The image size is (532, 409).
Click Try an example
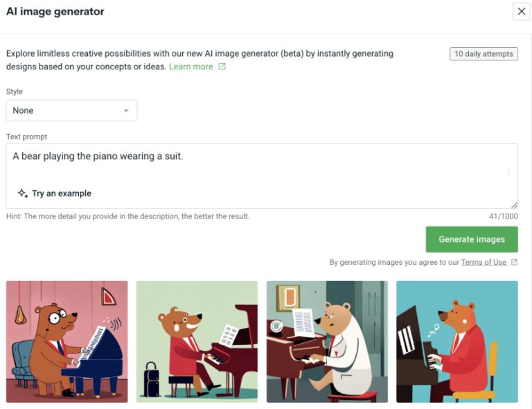(62, 193)
